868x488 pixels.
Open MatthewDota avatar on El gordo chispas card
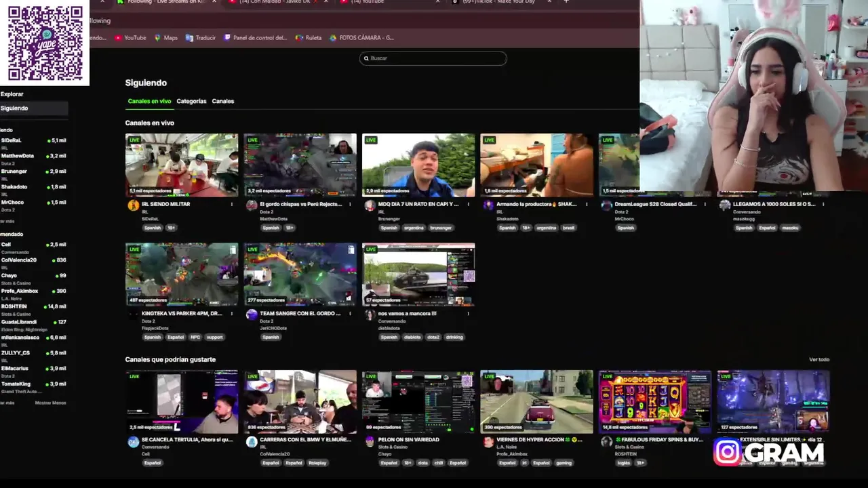click(x=252, y=205)
